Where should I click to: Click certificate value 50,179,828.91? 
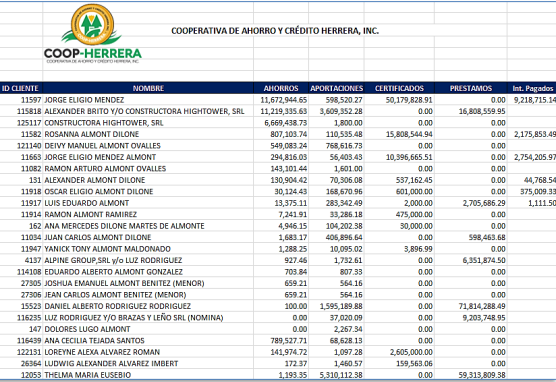pyautogui.click(x=409, y=100)
